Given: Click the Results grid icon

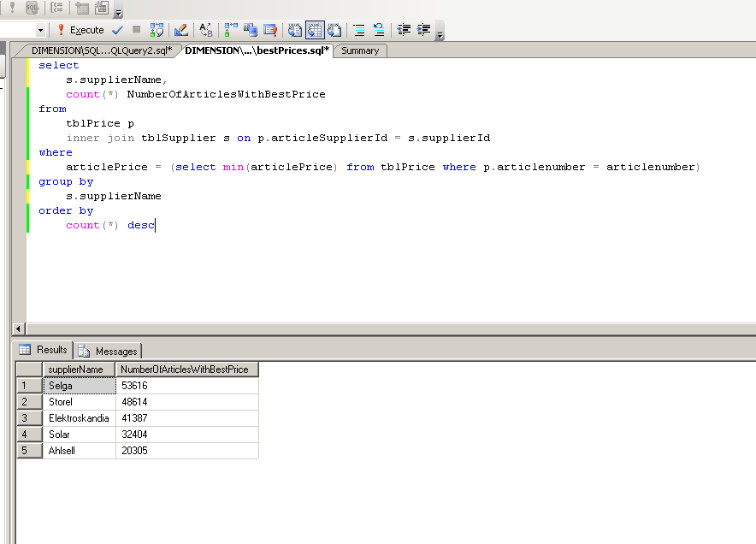Looking at the screenshot, I should [25, 350].
